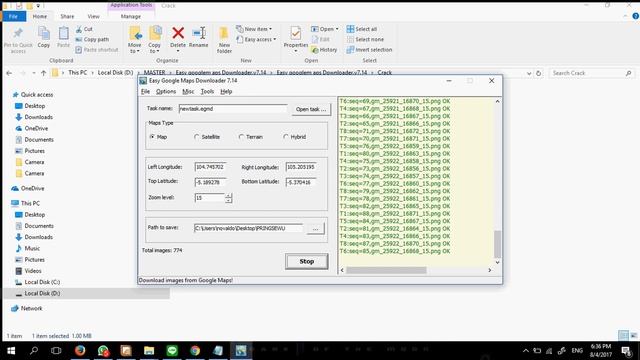The height and width of the screenshot is (360, 640).
Task: Click the Properties checkmark icon
Action: tap(296, 33)
